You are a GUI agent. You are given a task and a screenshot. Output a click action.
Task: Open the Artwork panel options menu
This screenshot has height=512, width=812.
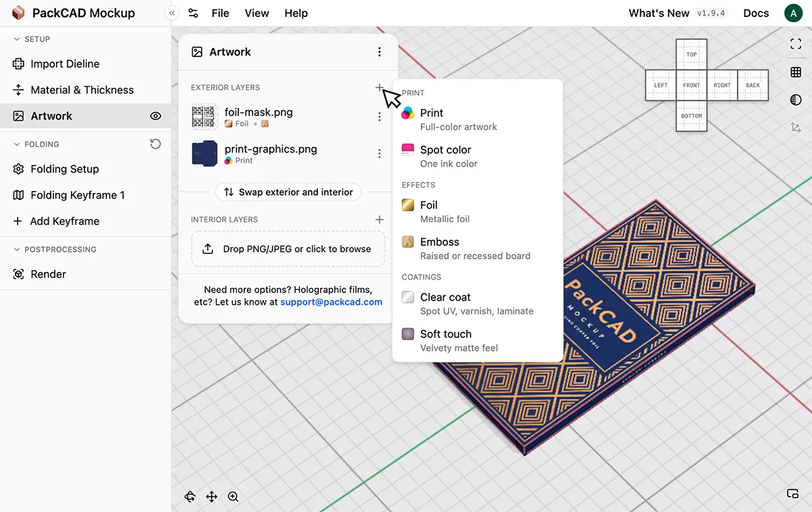coord(380,52)
